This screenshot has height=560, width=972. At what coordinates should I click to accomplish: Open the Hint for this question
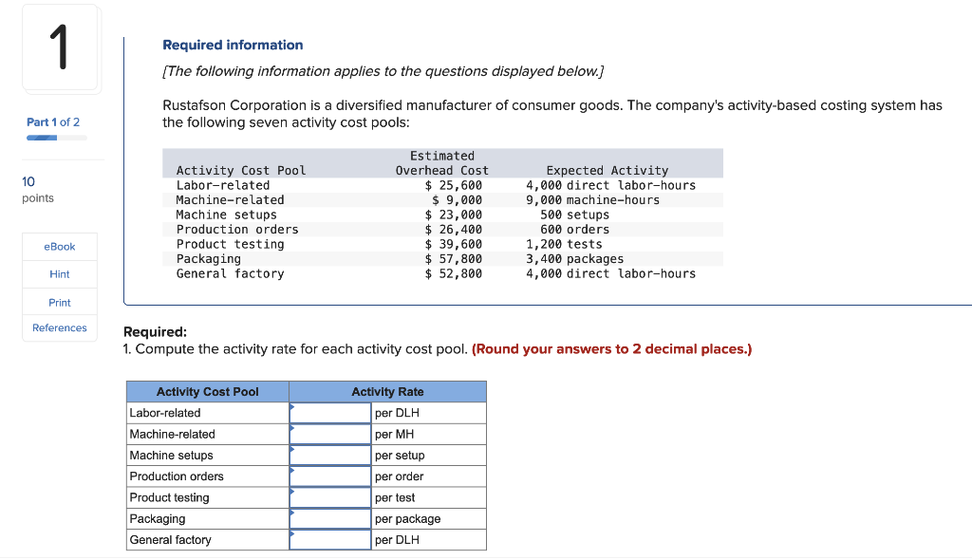59,273
